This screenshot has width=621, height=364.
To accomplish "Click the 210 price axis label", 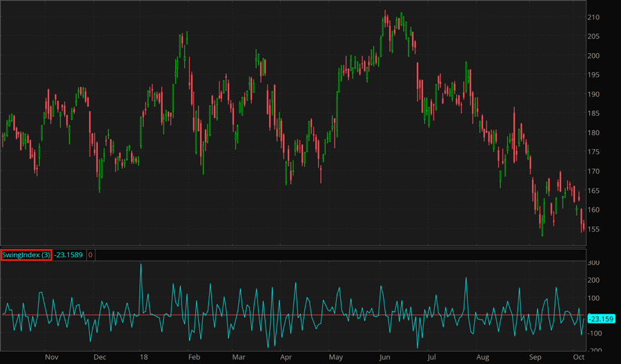I will point(594,17).
